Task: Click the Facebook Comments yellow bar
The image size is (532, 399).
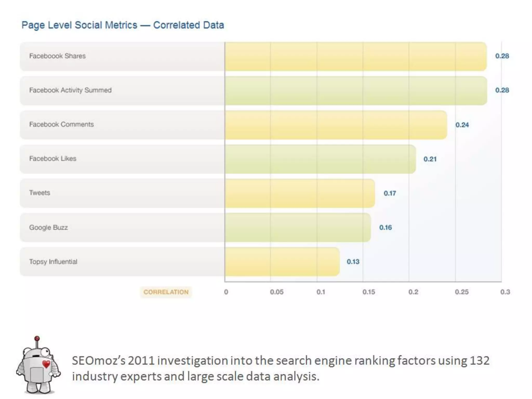Action: pos(336,125)
